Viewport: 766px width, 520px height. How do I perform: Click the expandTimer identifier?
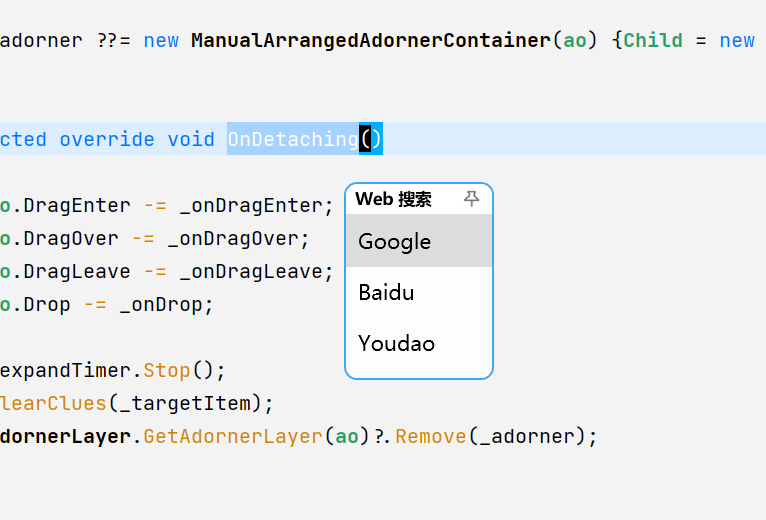pyautogui.click(x=65, y=370)
